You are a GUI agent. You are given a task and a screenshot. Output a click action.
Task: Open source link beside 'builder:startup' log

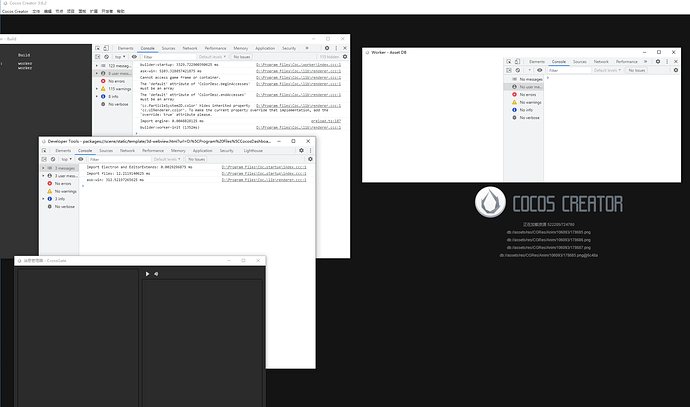click(x=298, y=65)
